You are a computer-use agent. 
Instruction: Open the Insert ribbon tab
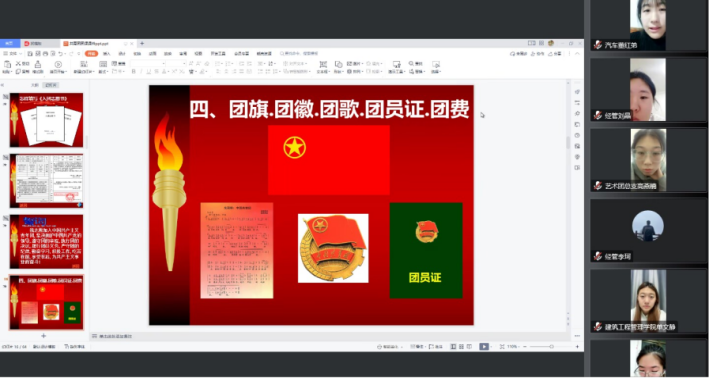click(x=107, y=53)
